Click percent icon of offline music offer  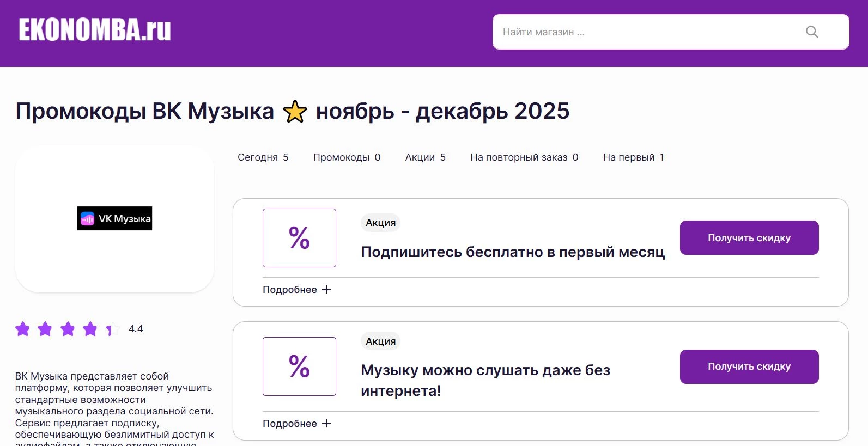coord(299,366)
